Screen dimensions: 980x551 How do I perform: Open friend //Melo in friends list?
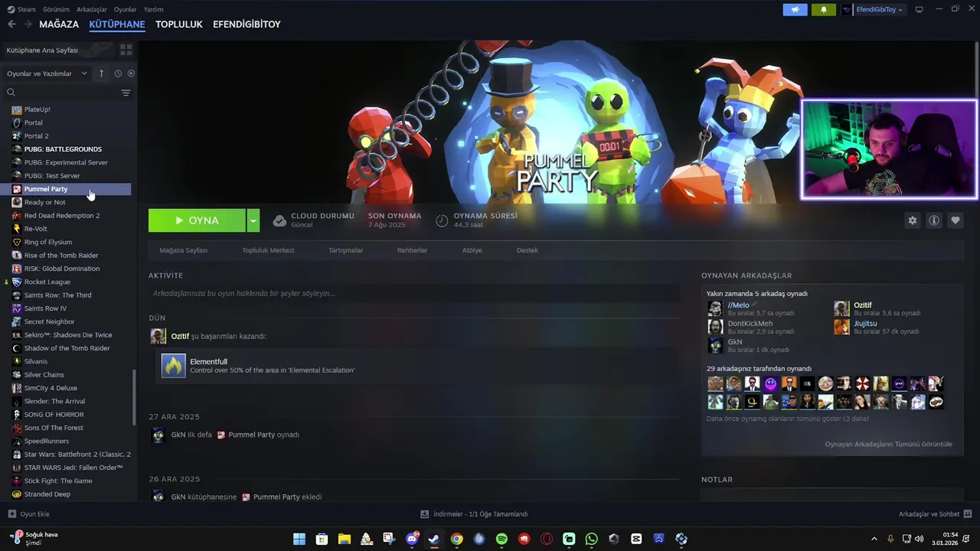(738, 305)
